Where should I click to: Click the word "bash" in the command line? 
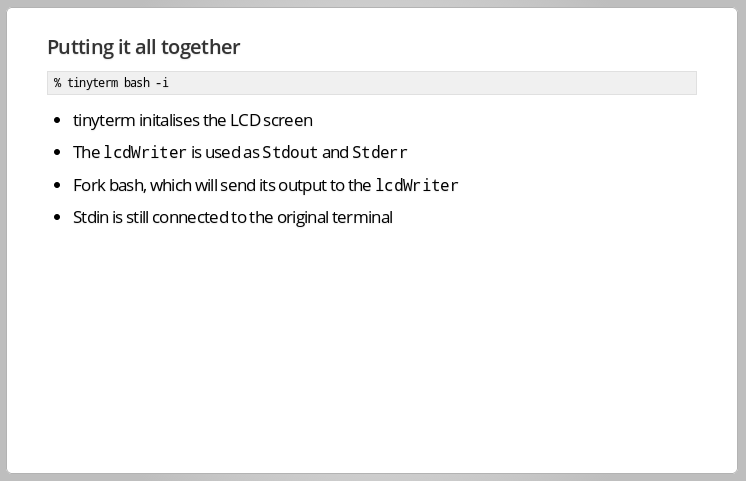pos(137,83)
